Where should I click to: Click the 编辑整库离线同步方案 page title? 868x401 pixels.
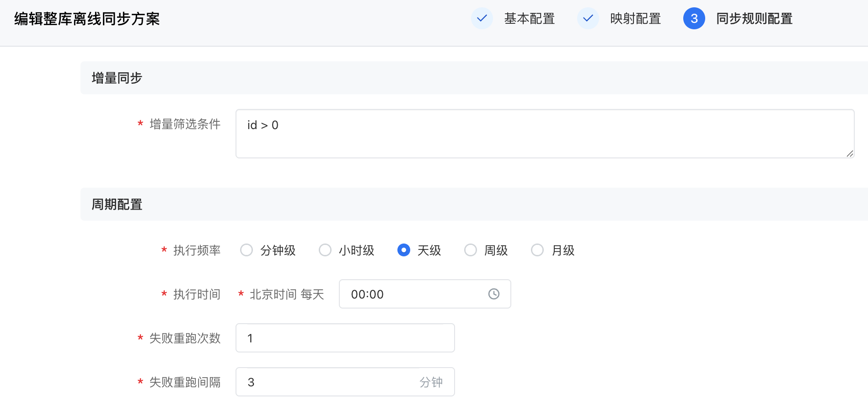(x=87, y=19)
